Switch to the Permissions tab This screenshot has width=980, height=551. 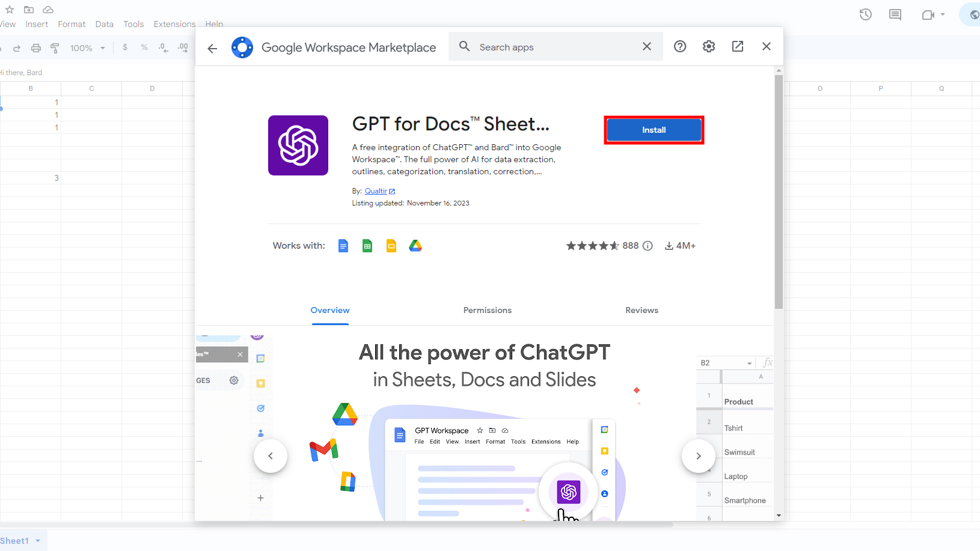coord(488,310)
